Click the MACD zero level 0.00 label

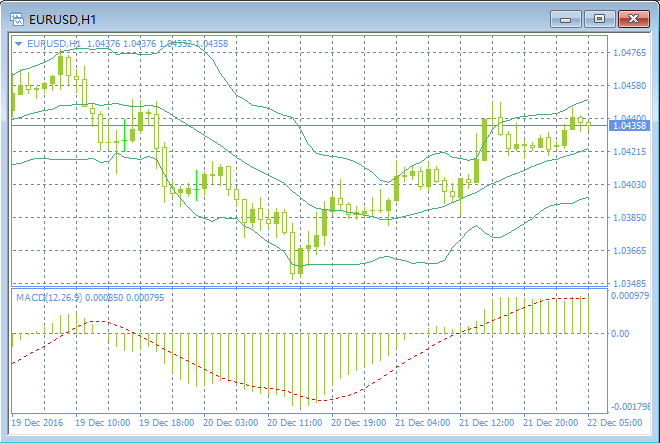[620, 334]
